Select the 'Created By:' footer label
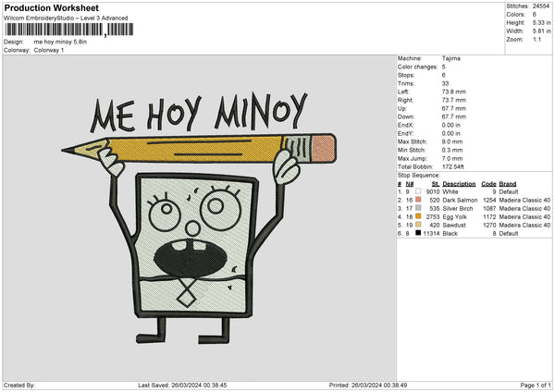The image size is (555, 392). point(19,385)
